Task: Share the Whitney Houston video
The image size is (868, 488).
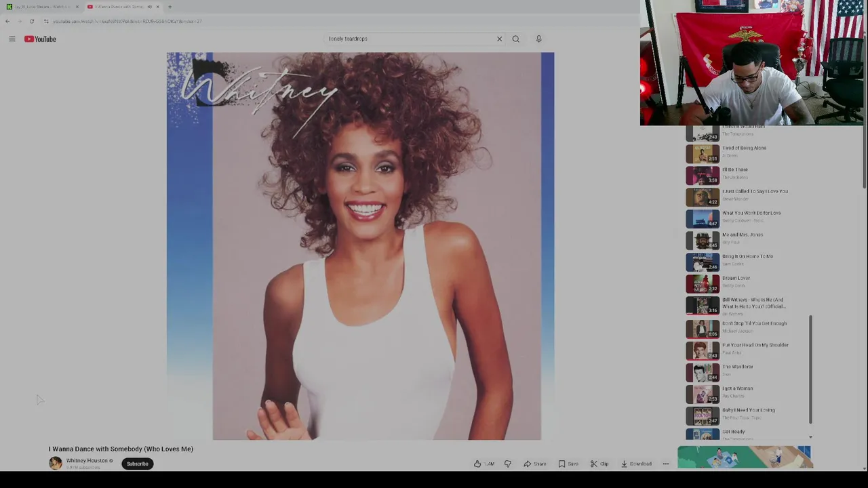Action: pyautogui.click(x=534, y=464)
